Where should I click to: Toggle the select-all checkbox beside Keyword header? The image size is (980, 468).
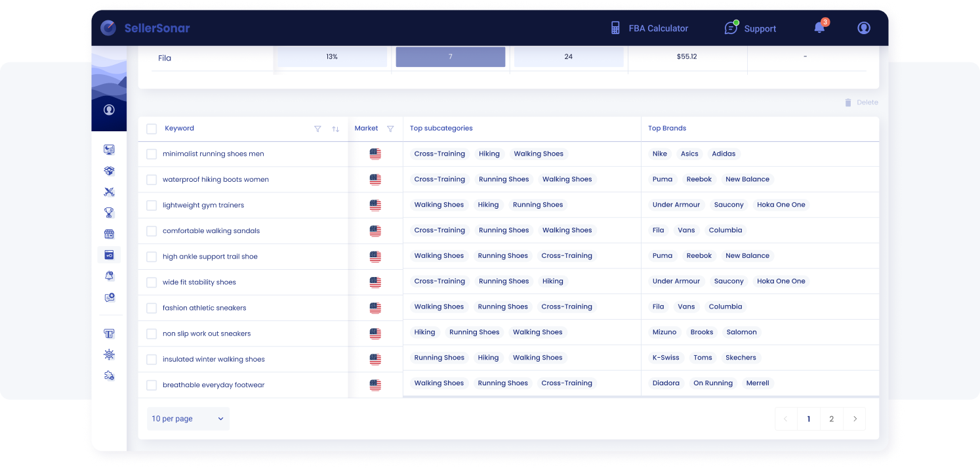coord(152,129)
